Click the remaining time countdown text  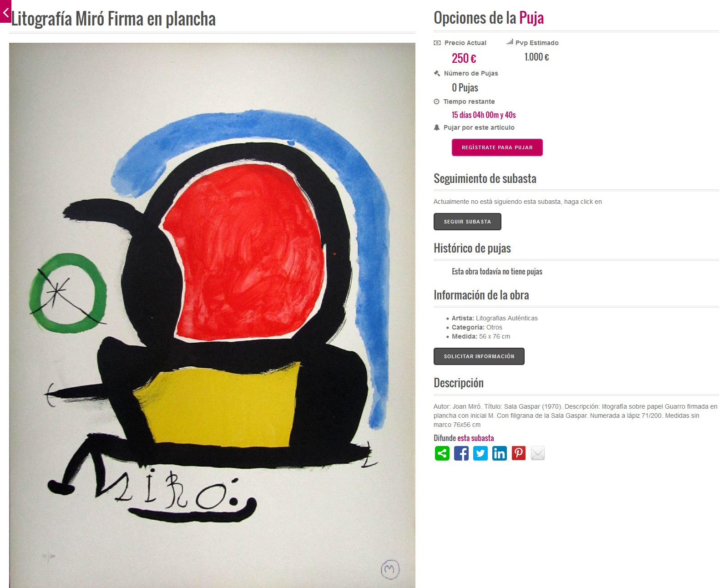pos(484,115)
